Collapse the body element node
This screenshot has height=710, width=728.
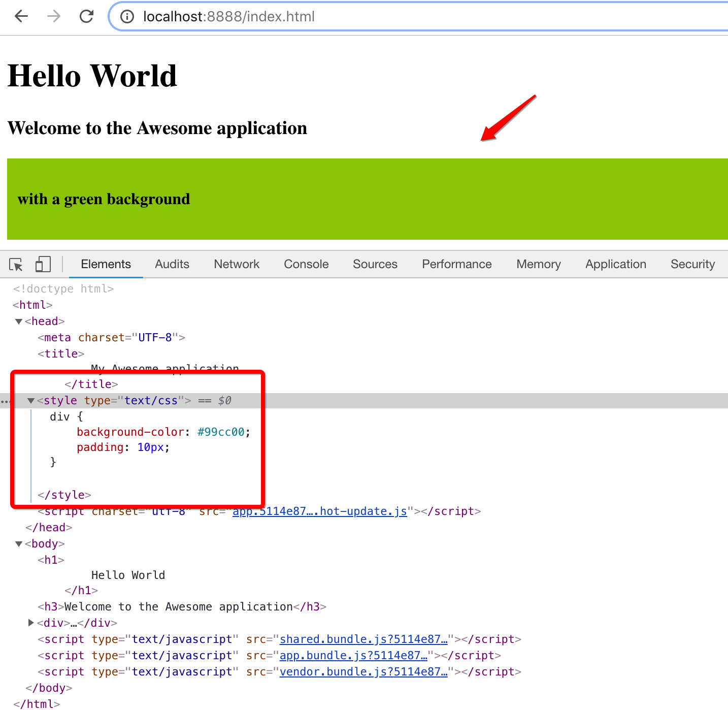click(x=19, y=544)
